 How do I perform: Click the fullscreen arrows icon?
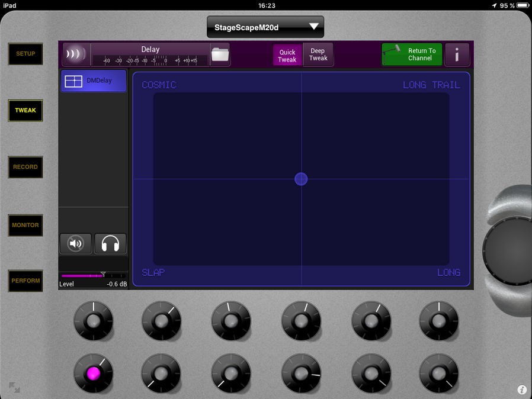coord(14,388)
